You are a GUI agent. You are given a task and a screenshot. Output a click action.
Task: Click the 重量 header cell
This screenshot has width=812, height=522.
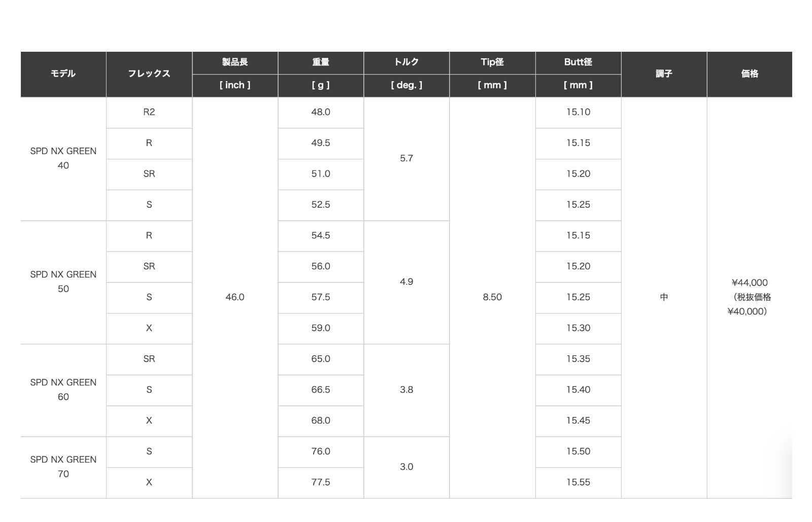320,62
